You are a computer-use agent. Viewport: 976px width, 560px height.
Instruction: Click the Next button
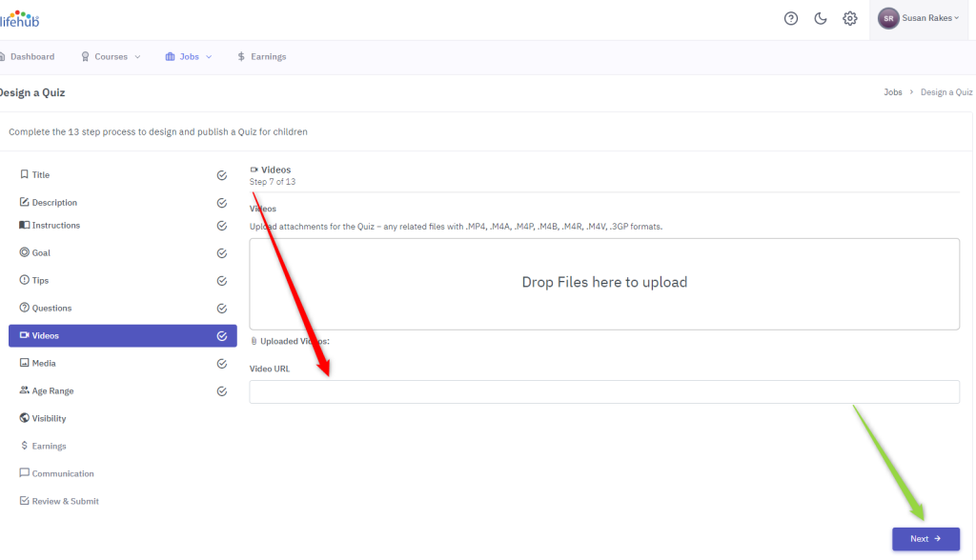(x=925, y=539)
